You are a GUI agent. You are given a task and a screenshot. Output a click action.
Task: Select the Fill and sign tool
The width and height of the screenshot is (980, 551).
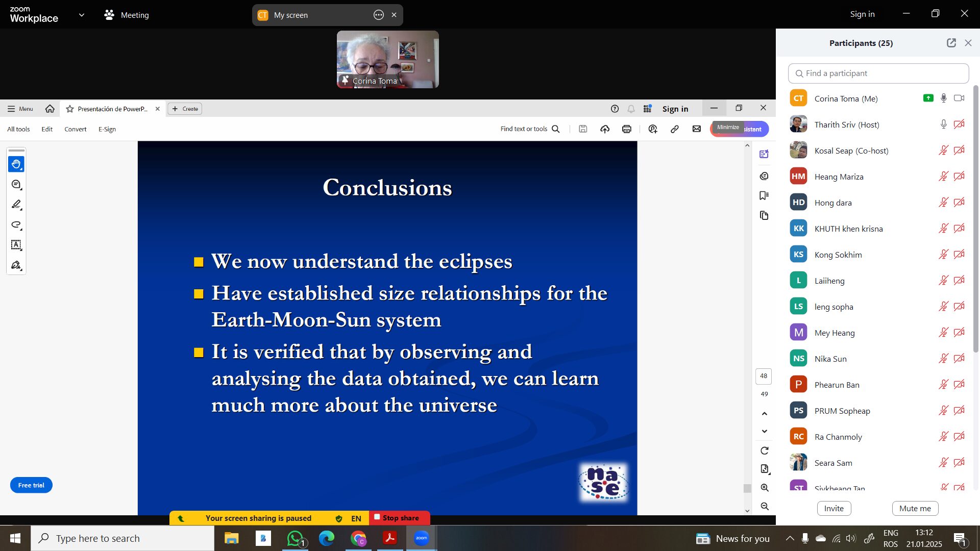click(16, 265)
